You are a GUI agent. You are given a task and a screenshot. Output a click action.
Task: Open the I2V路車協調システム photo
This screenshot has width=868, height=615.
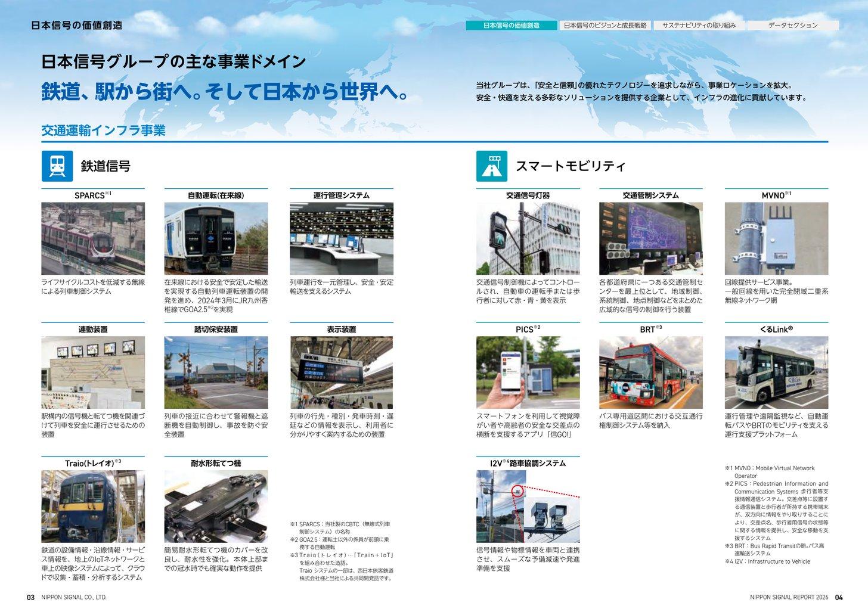[528, 507]
